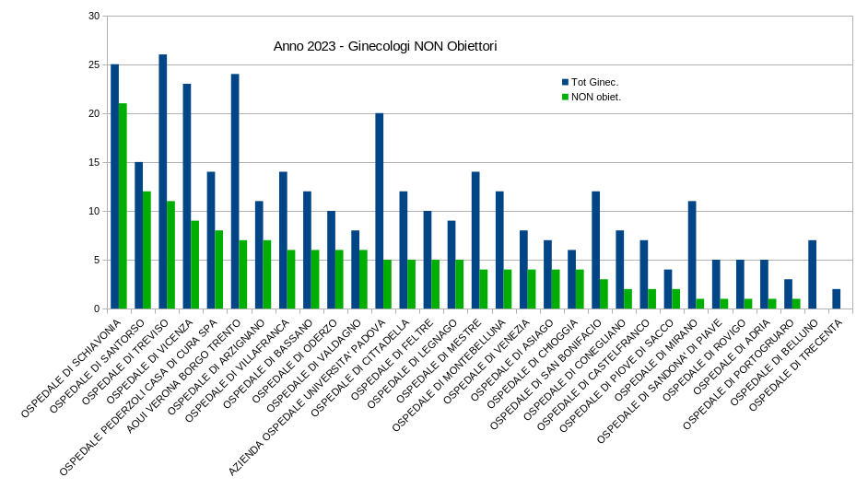This screenshot has height=489, width=868.
Task: Click the blue bar for Ospedale di Mirano
Action: pos(692,255)
